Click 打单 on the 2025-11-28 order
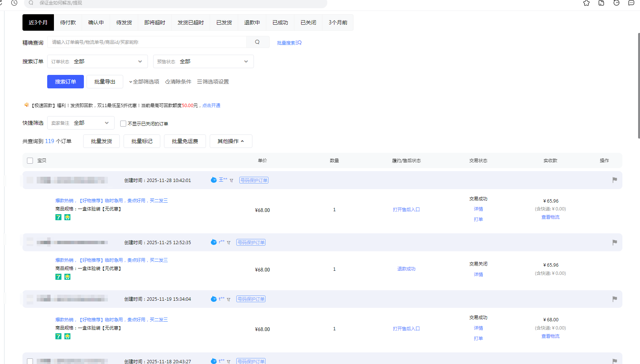 tap(478, 219)
